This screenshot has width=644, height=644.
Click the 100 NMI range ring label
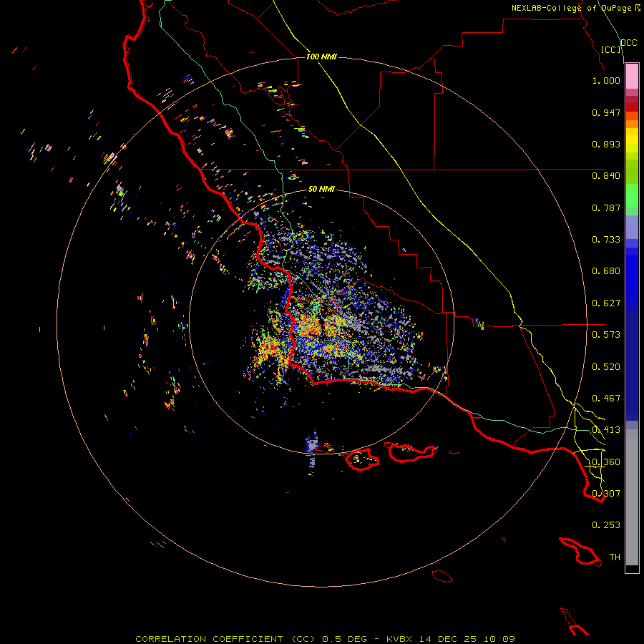click(x=321, y=57)
